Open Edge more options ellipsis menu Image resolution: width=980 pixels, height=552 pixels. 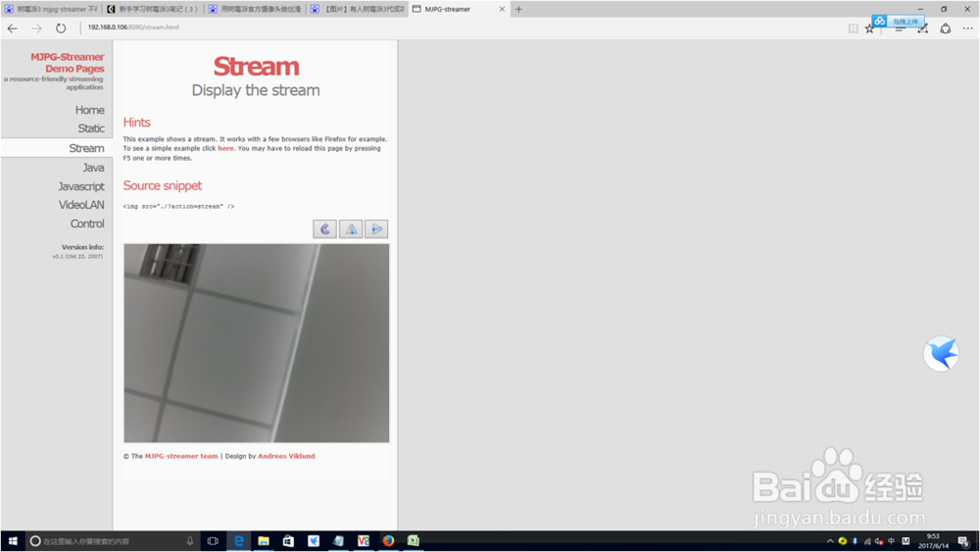[x=967, y=28]
